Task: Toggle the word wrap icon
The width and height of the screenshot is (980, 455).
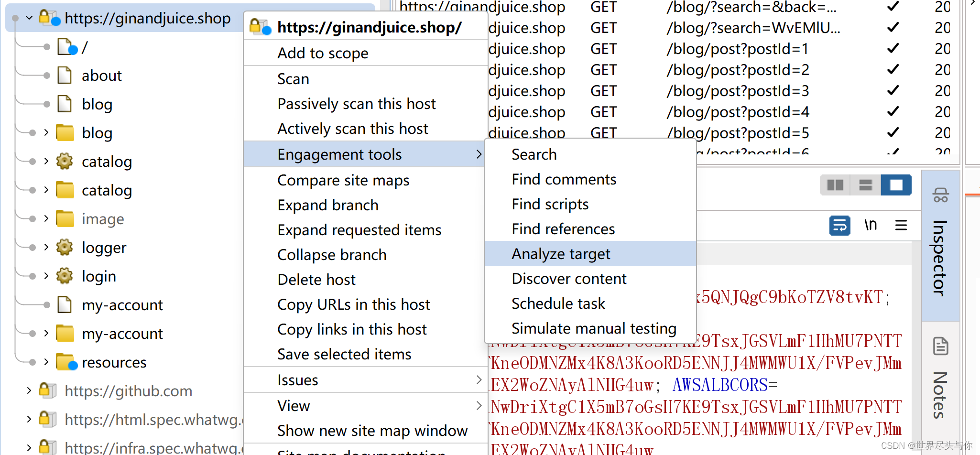Action: coord(839,225)
